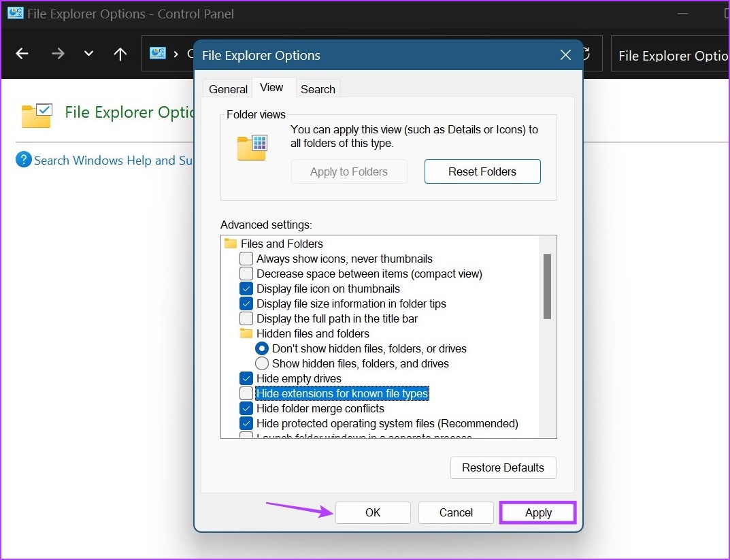
Task: Select Show hidden files, folders, and drives
Action: point(262,363)
